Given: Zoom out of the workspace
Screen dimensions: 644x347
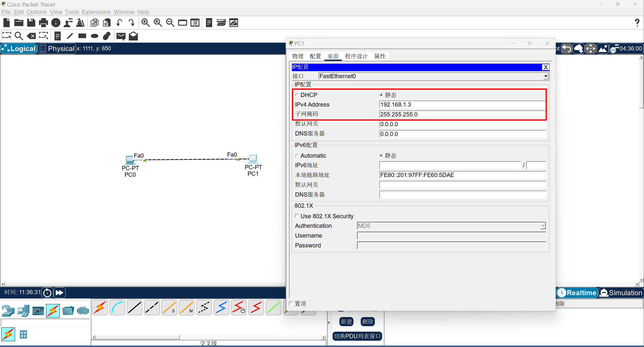Looking at the screenshot, I should pos(170,23).
